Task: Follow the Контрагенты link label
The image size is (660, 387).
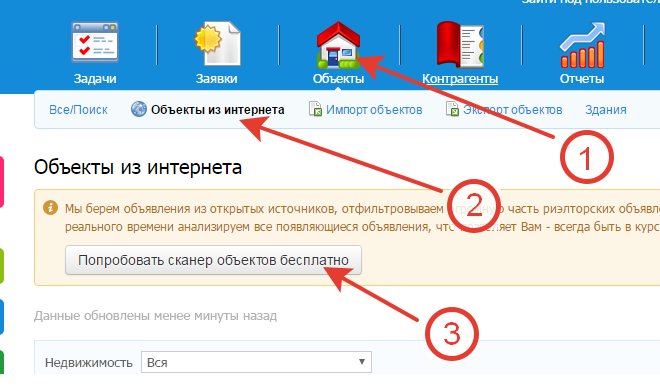Action: coord(460,79)
